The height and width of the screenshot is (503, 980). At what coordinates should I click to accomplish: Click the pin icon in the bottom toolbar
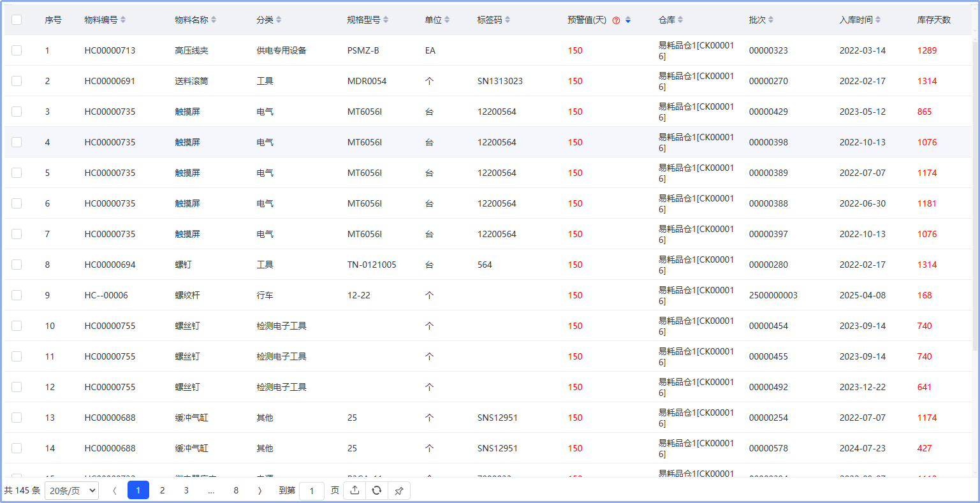pos(399,491)
